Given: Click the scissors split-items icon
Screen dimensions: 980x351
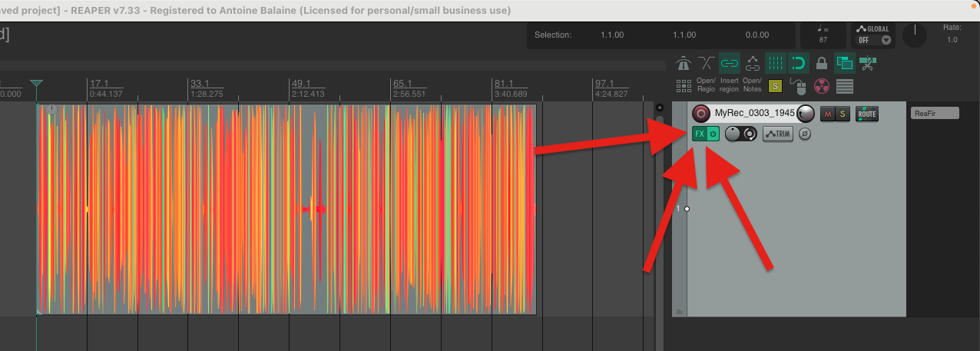Looking at the screenshot, I should pos(869,63).
